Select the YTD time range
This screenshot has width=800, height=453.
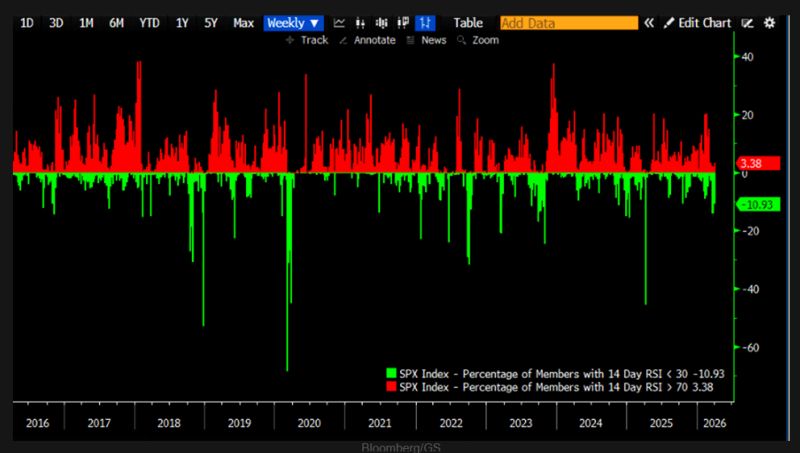click(x=150, y=22)
